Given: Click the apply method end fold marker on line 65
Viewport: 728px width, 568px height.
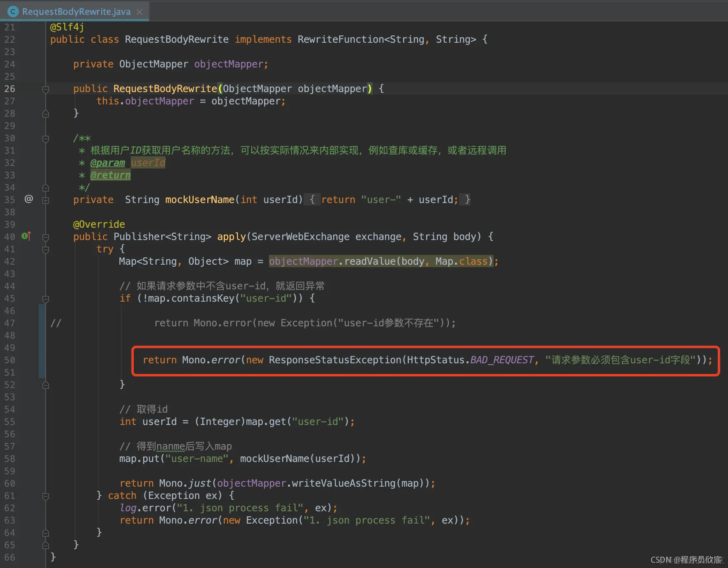Looking at the screenshot, I should tap(46, 545).
